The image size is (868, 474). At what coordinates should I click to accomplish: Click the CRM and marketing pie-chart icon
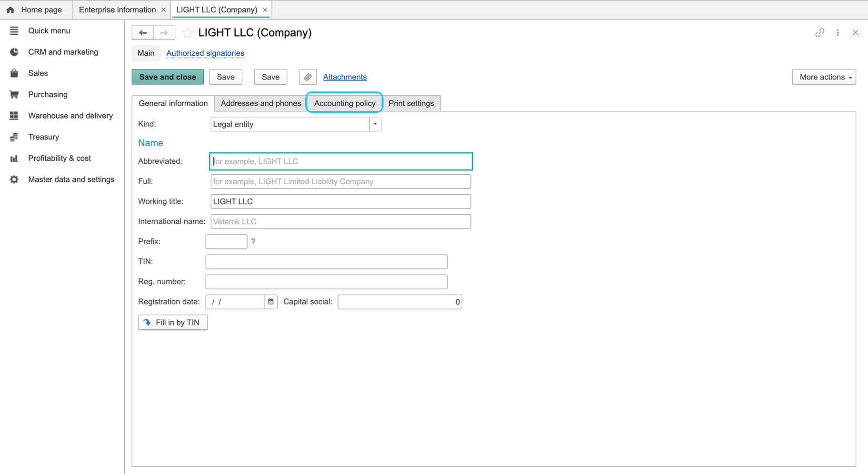pos(14,52)
